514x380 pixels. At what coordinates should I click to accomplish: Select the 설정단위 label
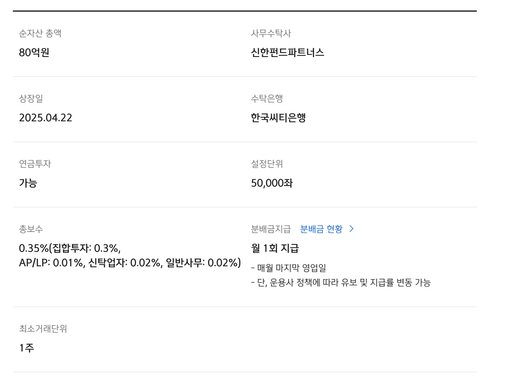coord(267,164)
